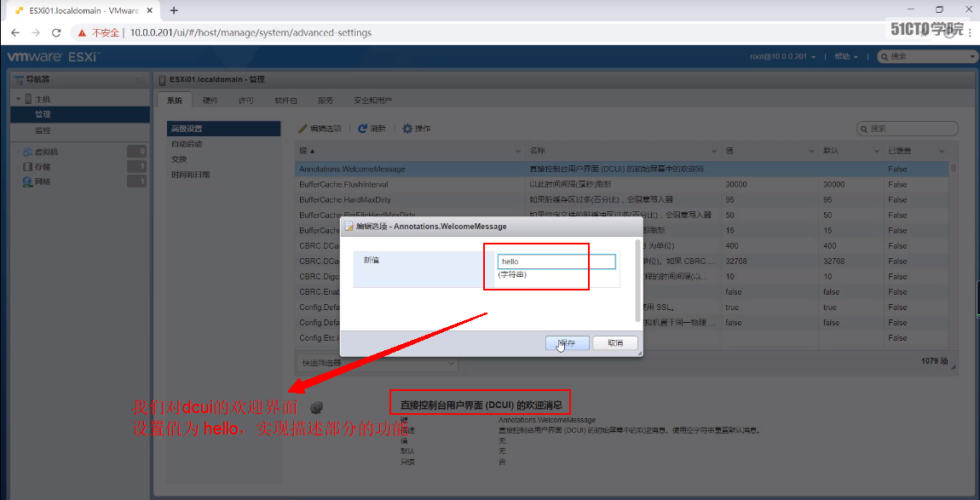Image resolution: width=980 pixels, height=500 pixels.
Task: Click the edit dialog title bar icon
Action: point(350,227)
